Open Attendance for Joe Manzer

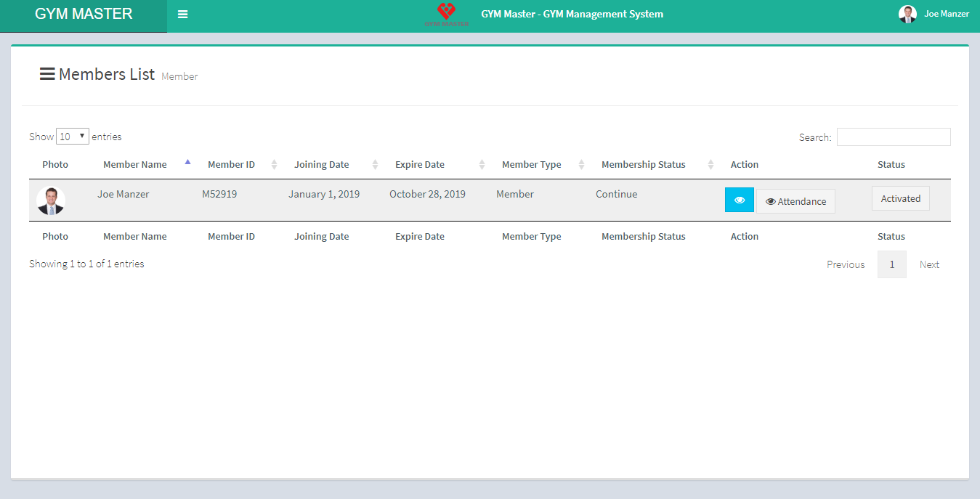[795, 201]
